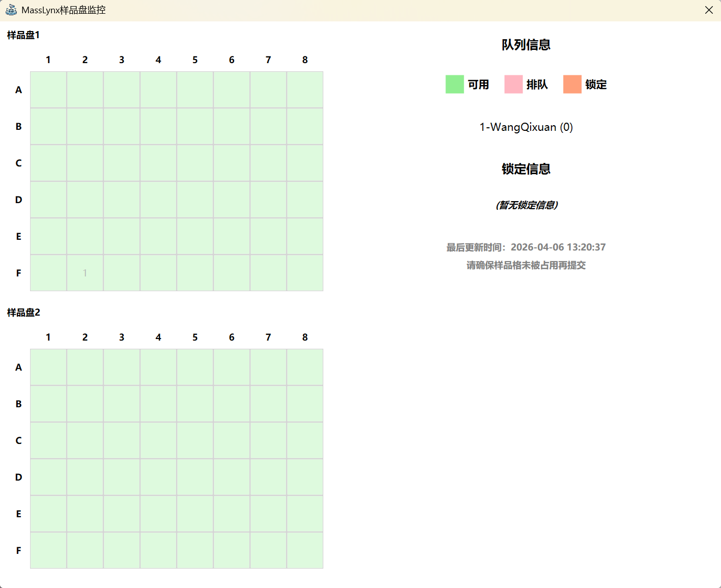This screenshot has width=721, height=588.
Task: Click the green 可用 legend swatch
Action: pos(454,85)
